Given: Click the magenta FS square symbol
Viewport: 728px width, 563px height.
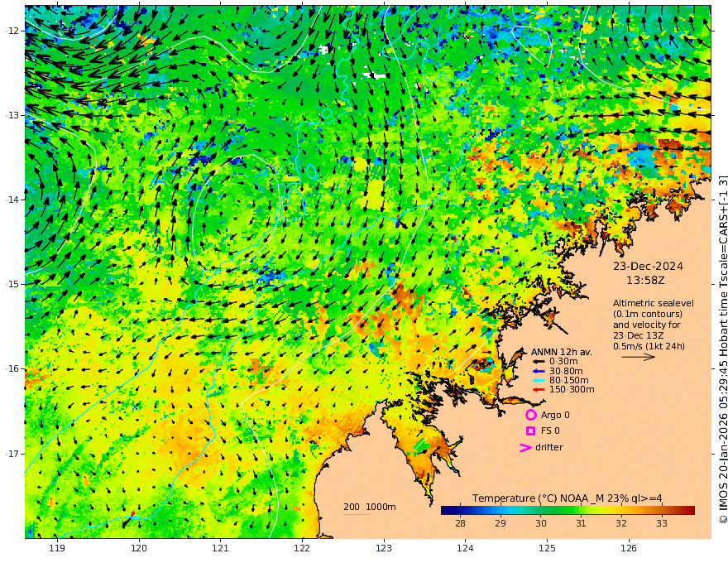Looking at the screenshot, I should click(530, 431).
